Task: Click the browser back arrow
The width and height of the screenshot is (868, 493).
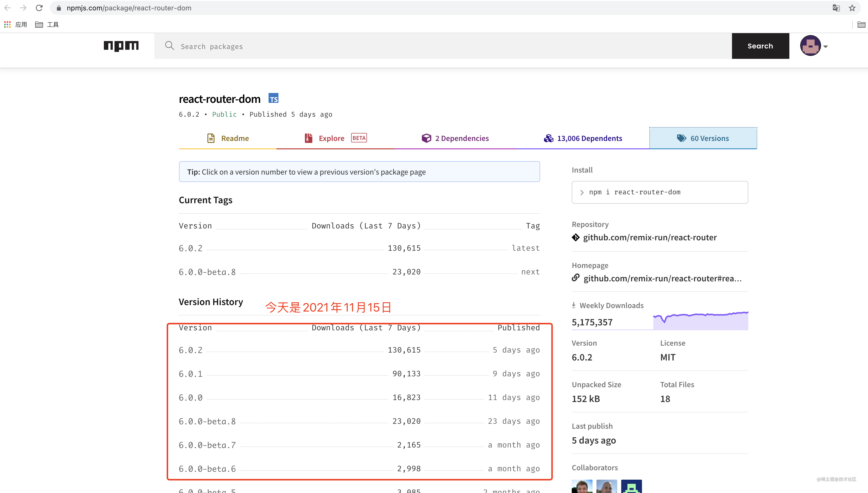Action: click(x=7, y=8)
